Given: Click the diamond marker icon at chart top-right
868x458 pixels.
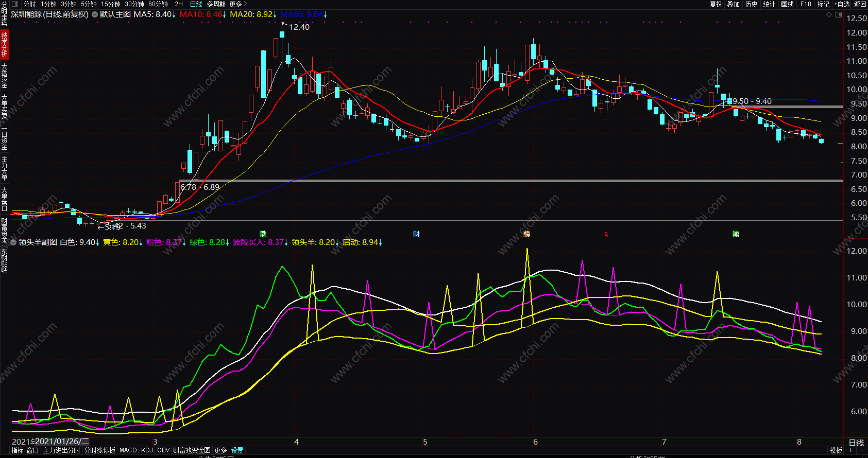Looking at the screenshot, I should (x=829, y=15).
